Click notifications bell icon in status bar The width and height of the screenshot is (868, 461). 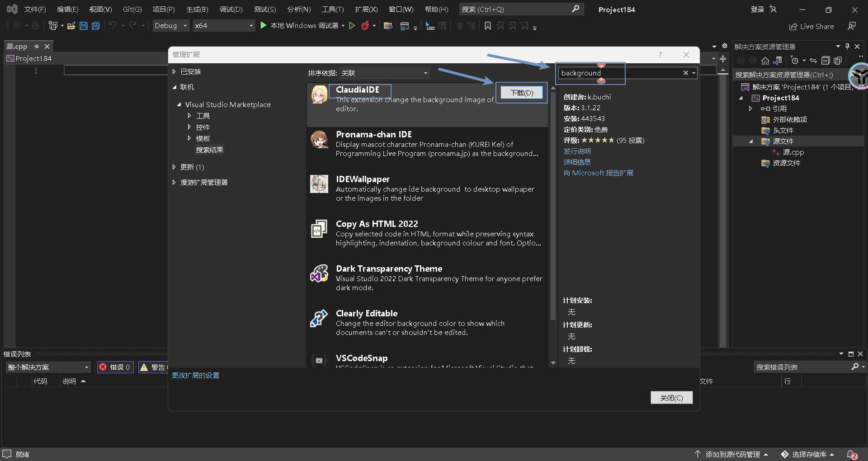pyautogui.click(x=852, y=455)
